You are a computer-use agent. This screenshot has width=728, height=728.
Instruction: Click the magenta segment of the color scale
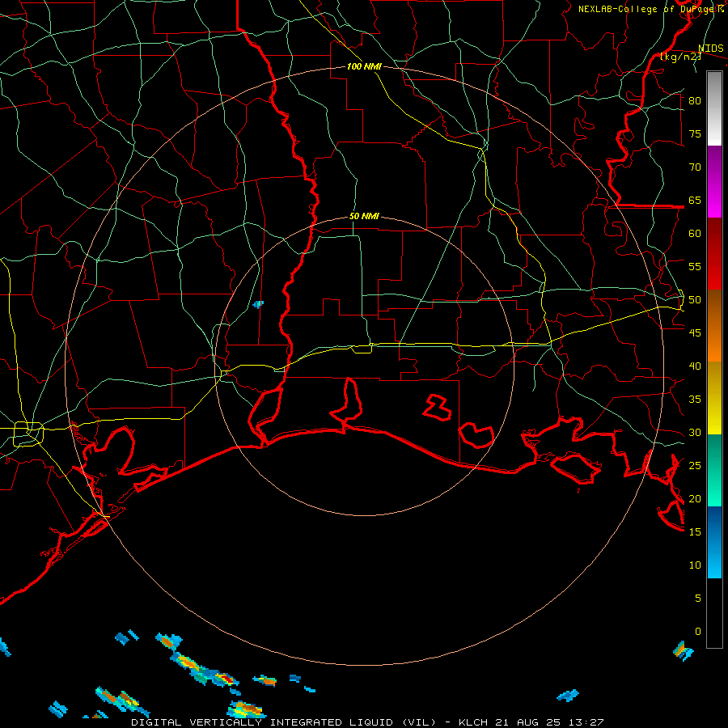coord(714,181)
